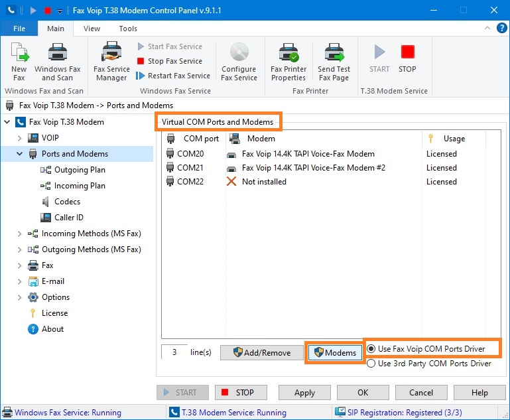Collapse the Ports and Modems node
The height and width of the screenshot is (420, 510).
19,153
